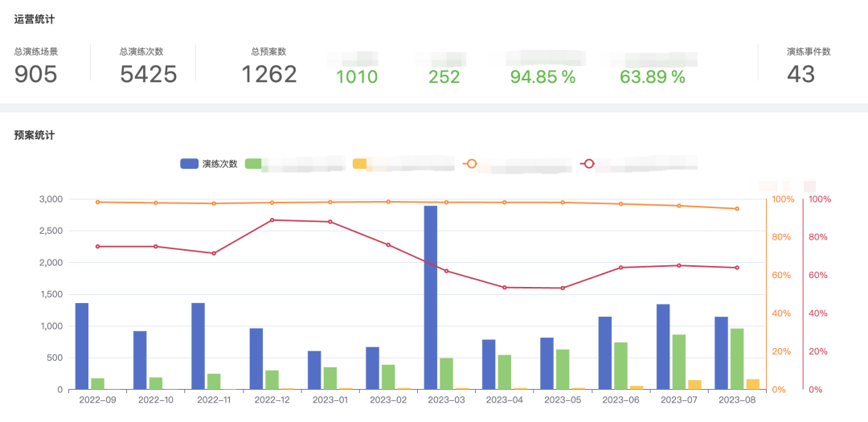
Task: Click the 总预案数 label
Action: 268,52
